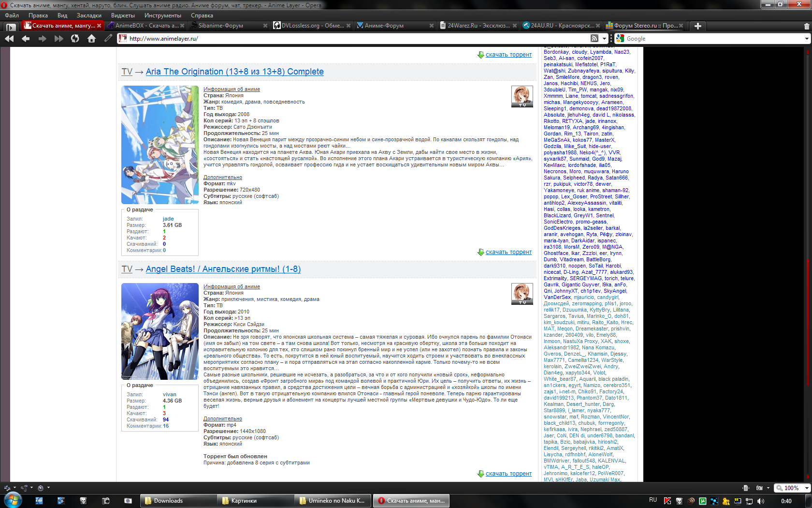Screen dimensions: 812x508
Task: Click Информация об аниме in Aria entry
Action: (x=232, y=89)
